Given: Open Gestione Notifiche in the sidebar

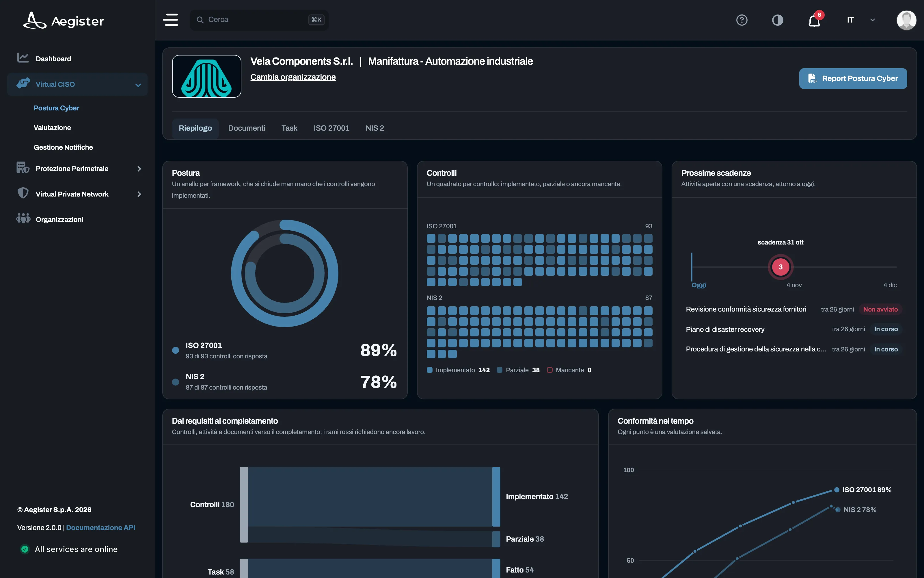Looking at the screenshot, I should pyautogui.click(x=64, y=147).
